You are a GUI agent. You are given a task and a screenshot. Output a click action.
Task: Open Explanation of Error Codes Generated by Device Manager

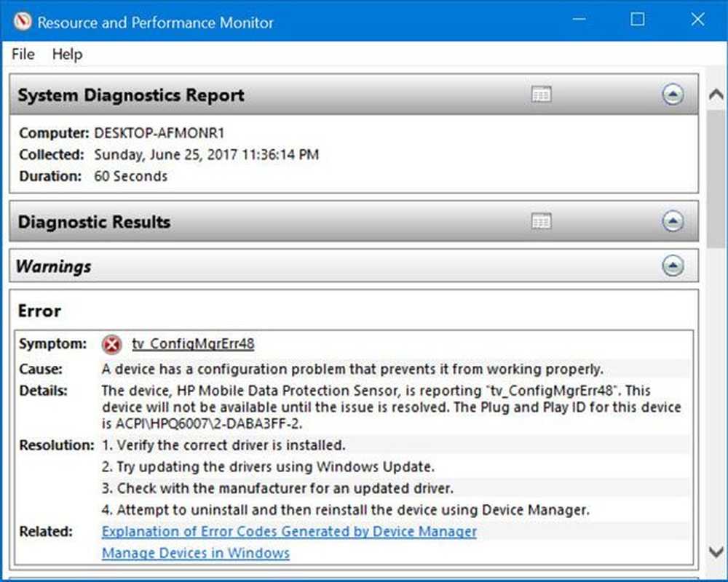pyautogui.click(x=289, y=532)
